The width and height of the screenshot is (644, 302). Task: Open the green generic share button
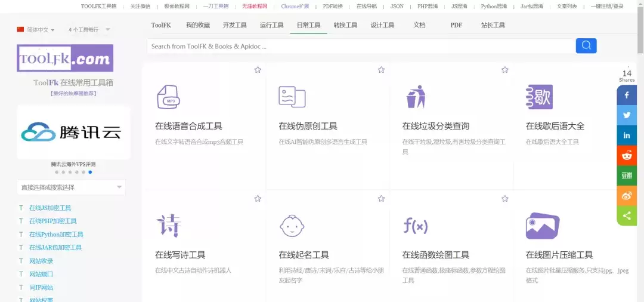pyautogui.click(x=627, y=215)
